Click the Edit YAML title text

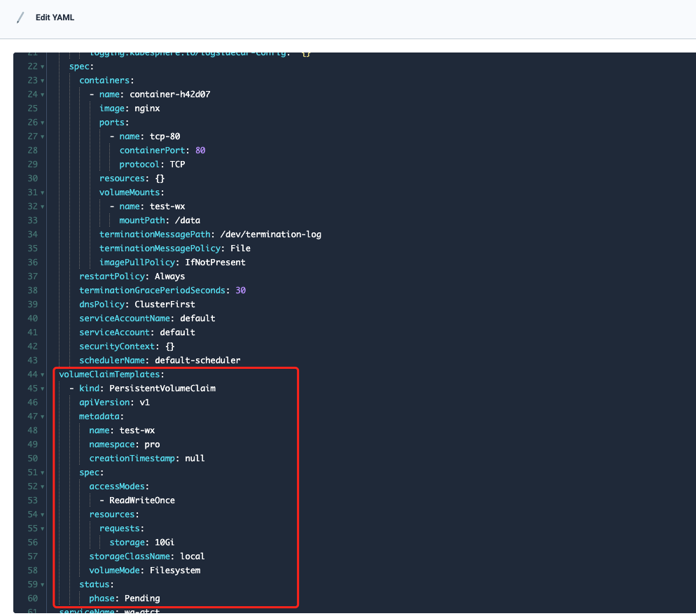tap(55, 17)
